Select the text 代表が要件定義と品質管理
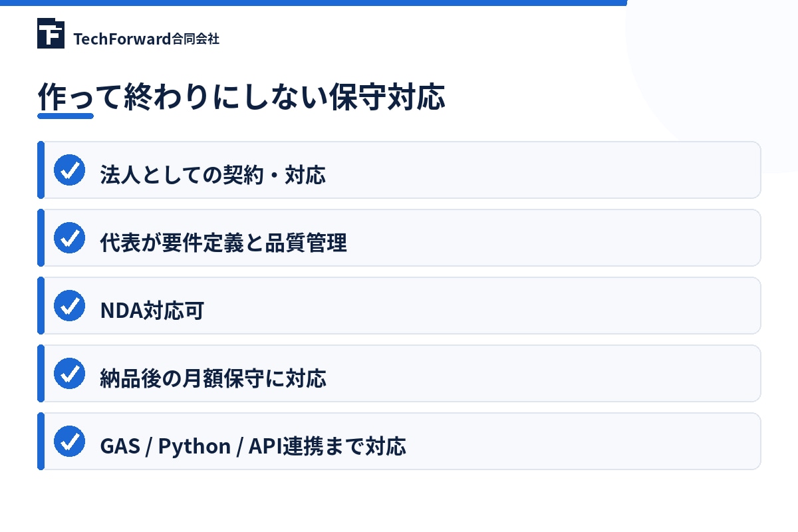The image size is (798, 532). pos(223,243)
